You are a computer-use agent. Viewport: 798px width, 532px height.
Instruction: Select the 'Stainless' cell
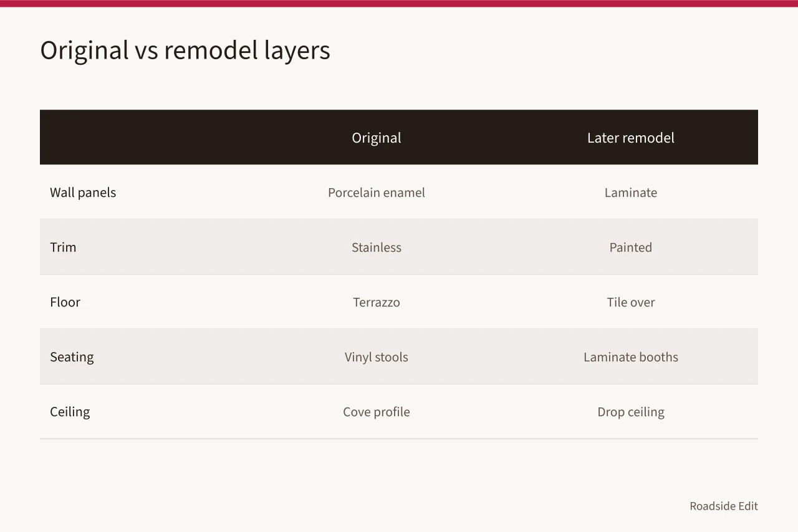coord(377,247)
